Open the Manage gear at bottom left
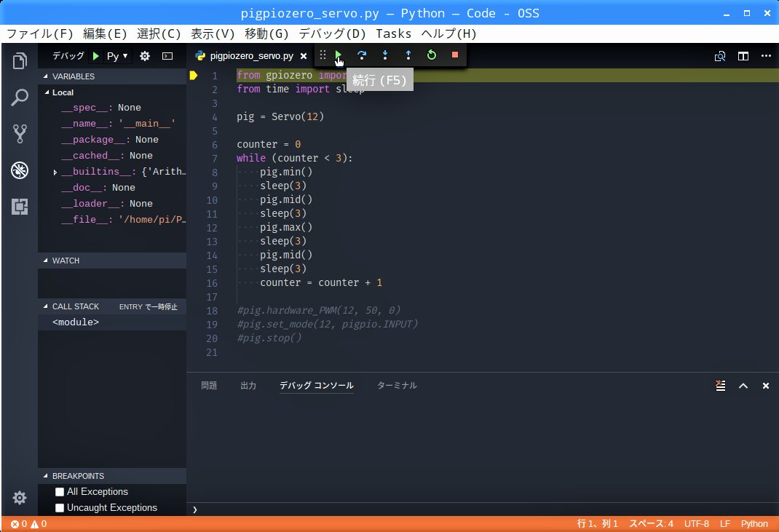The width and height of the screenshot is (779, 532). (20, 498)
